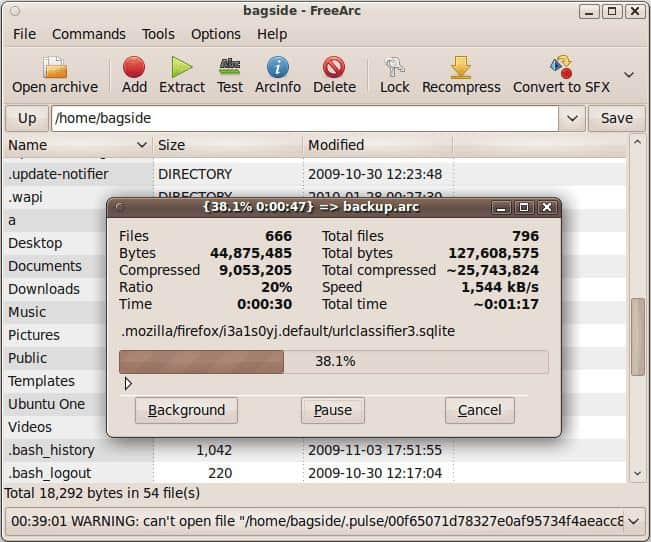Open the File menu
This screenshot has height=542, width=651.
[24, 34]
